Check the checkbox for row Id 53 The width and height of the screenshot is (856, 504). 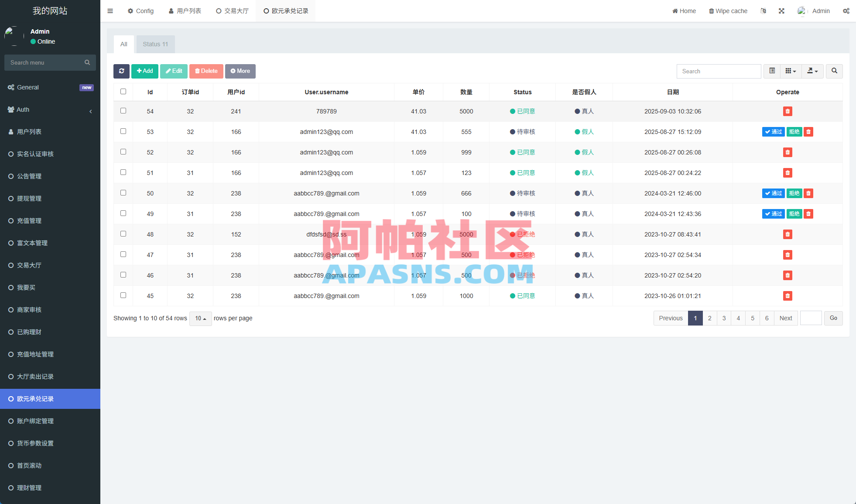(123, 131)
